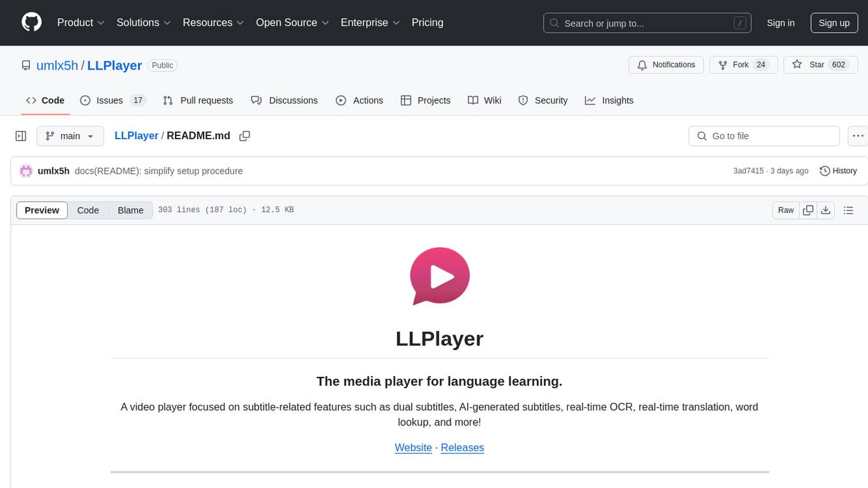Click the Notifications bell button
The height and width of the screenshot is (488, 868).
[666, 65]
